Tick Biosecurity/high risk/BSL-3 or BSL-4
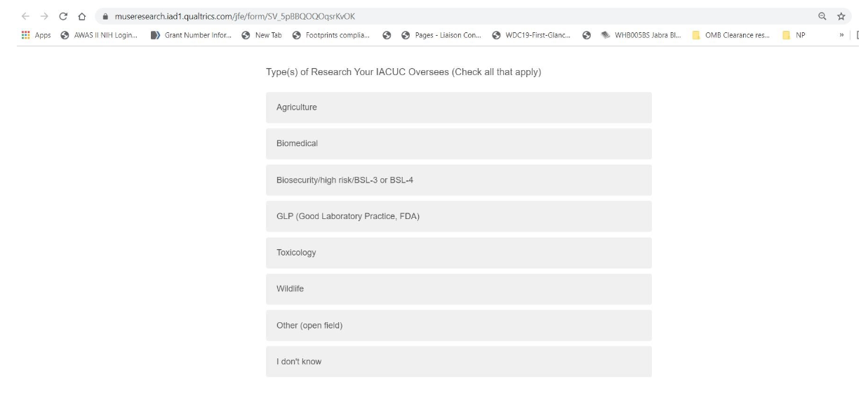This screenshot has width=868, height=398. 458,180
